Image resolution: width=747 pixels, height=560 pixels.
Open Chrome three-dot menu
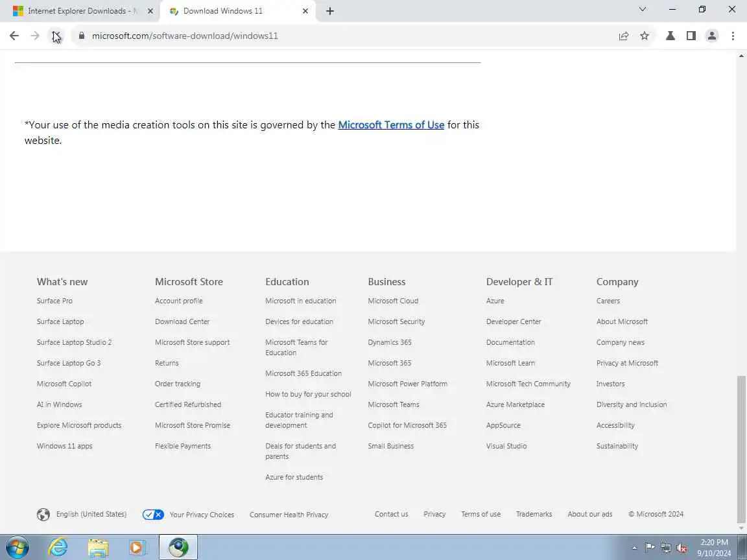(733, 36)
